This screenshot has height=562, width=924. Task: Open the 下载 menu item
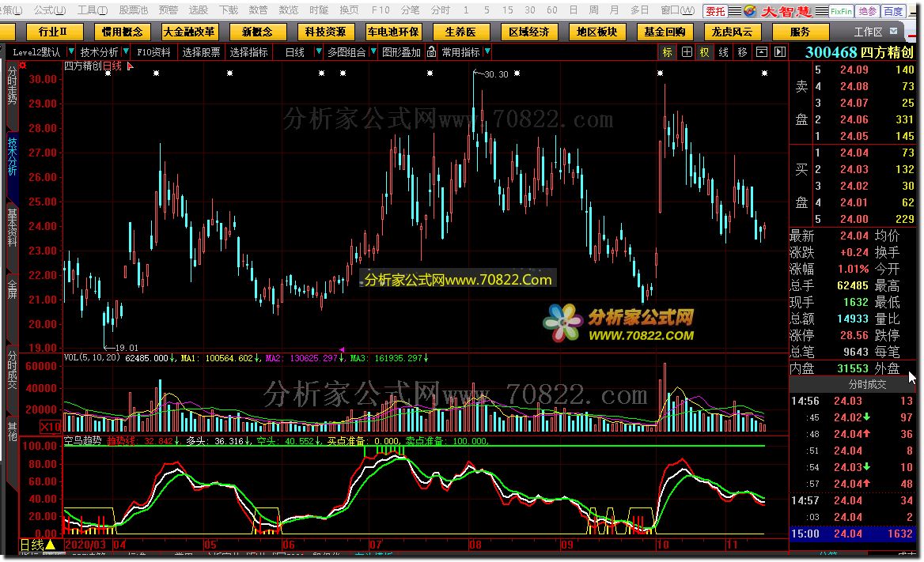[228, 10]
